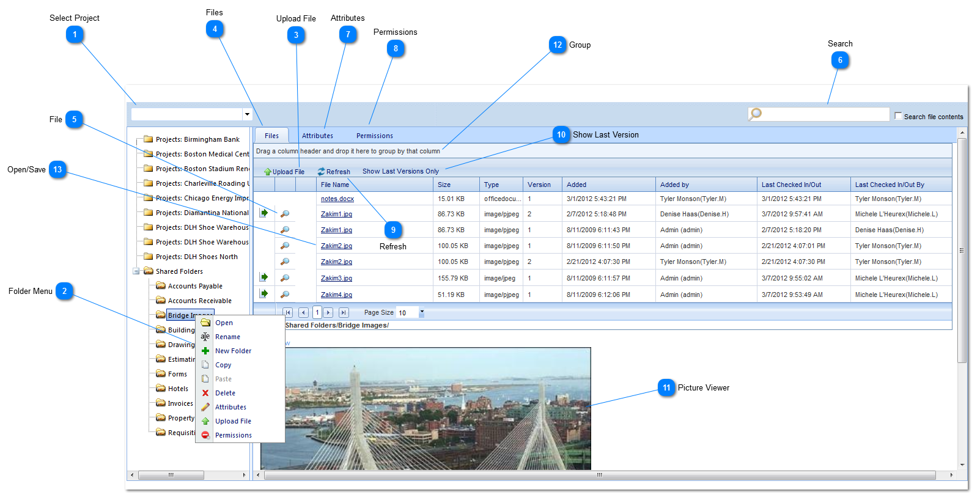
Task: Switch to the Permissions tab
Action: tap(375, 136)
